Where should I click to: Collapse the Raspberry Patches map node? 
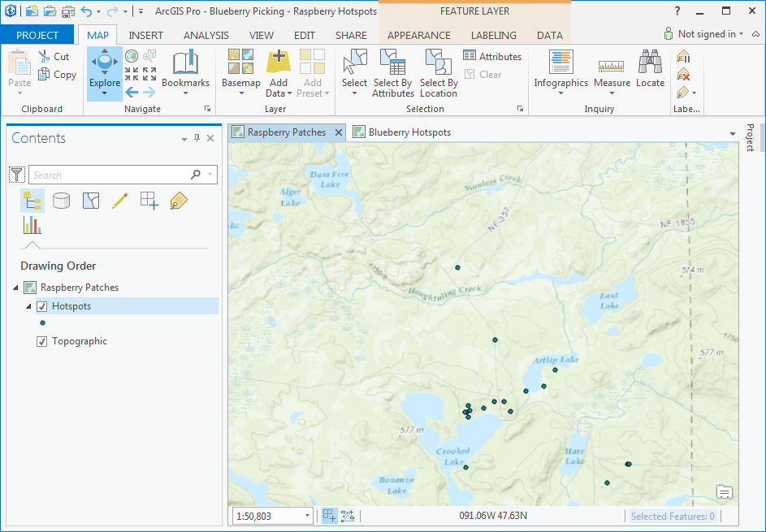coord(15,288)
